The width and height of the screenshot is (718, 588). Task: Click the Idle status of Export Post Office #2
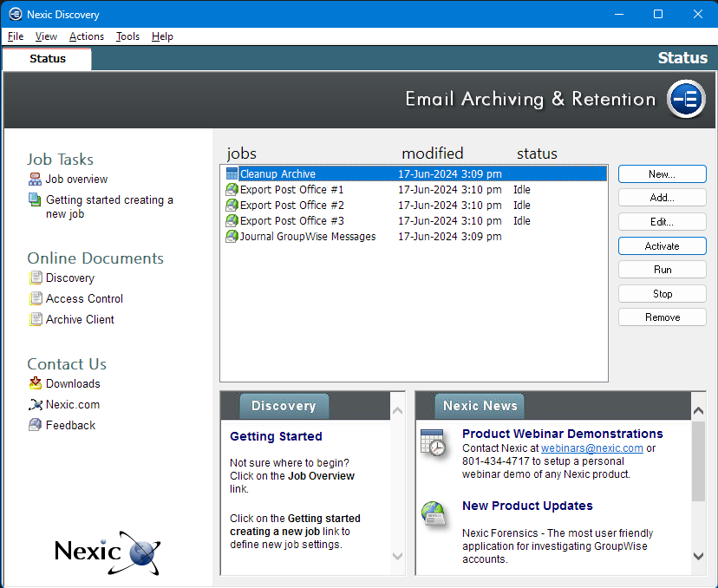point(521,206)
